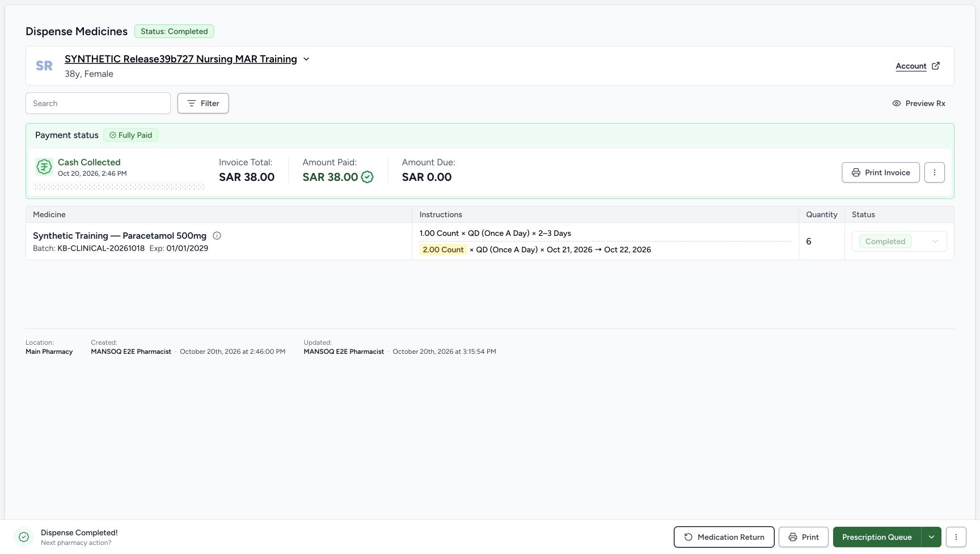Click the 1.00 Count × QD instruction line
The width and height of the screenshot is (980, 554).
coord(495,233)
